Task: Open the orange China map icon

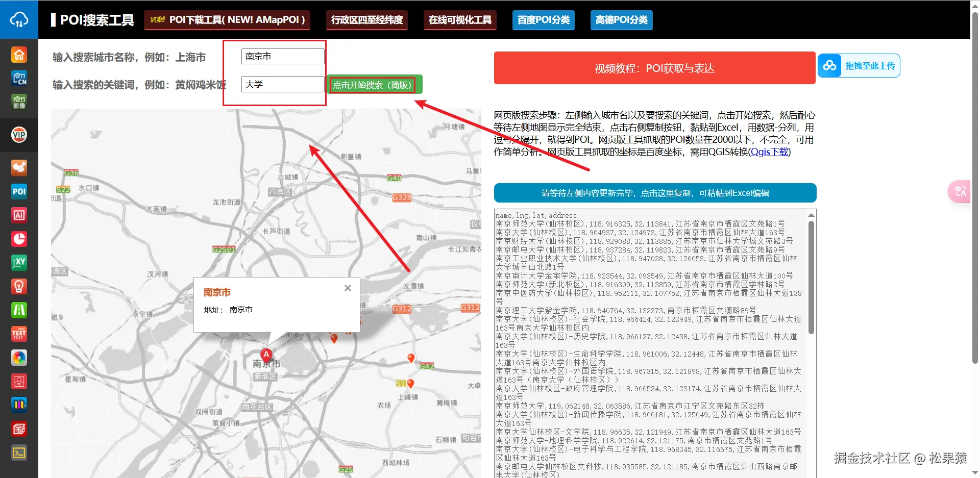Action: [19, 167]
